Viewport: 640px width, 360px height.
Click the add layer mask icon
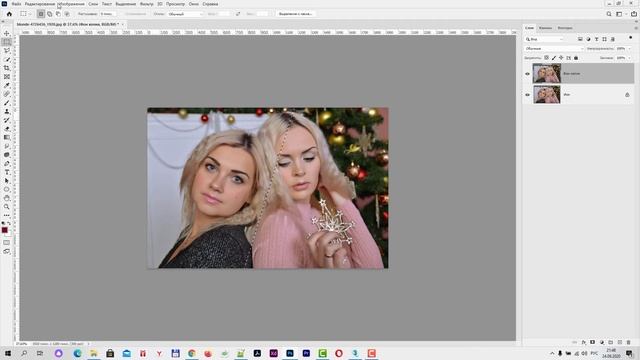point(593,342)
